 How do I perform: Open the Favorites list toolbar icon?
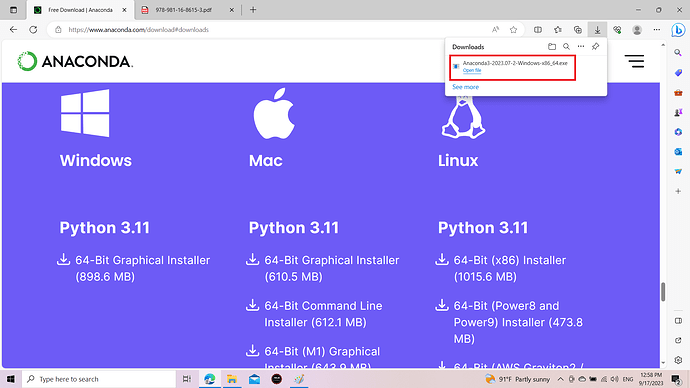click(x=558, y=29)
